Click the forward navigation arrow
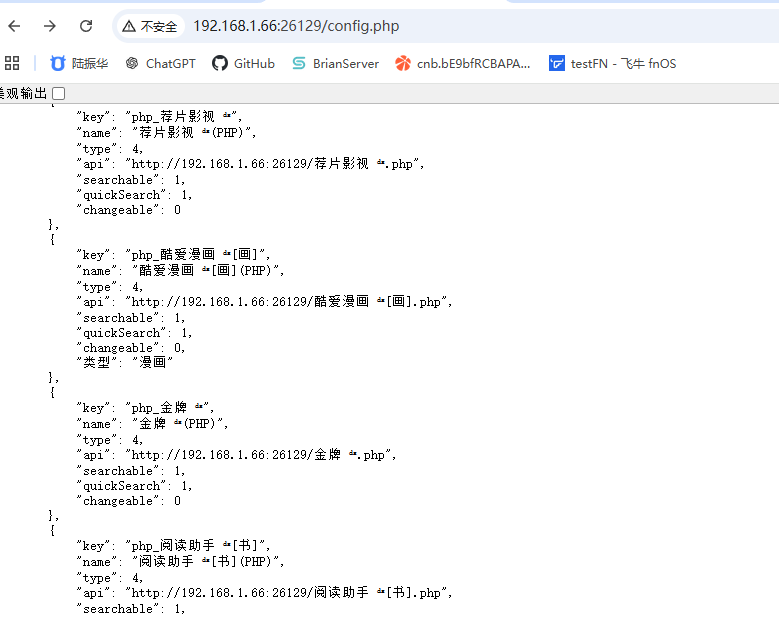The width and height of the screenshot is (779, 617). coord(50,26)
